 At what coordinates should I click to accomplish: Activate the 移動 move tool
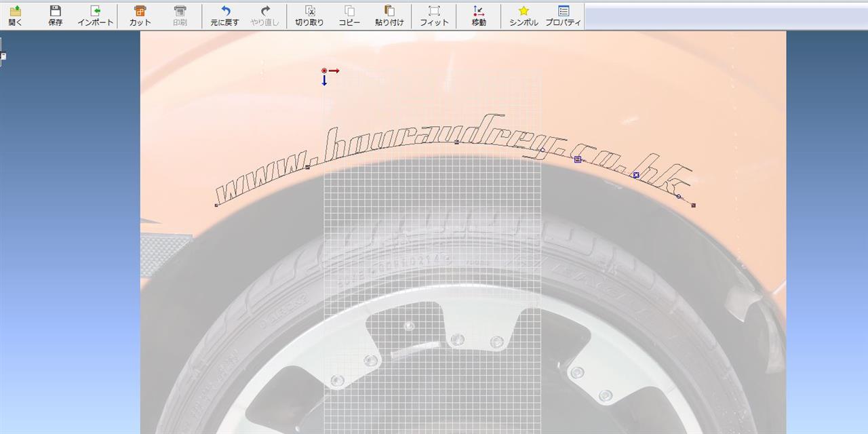pos(479,16)
